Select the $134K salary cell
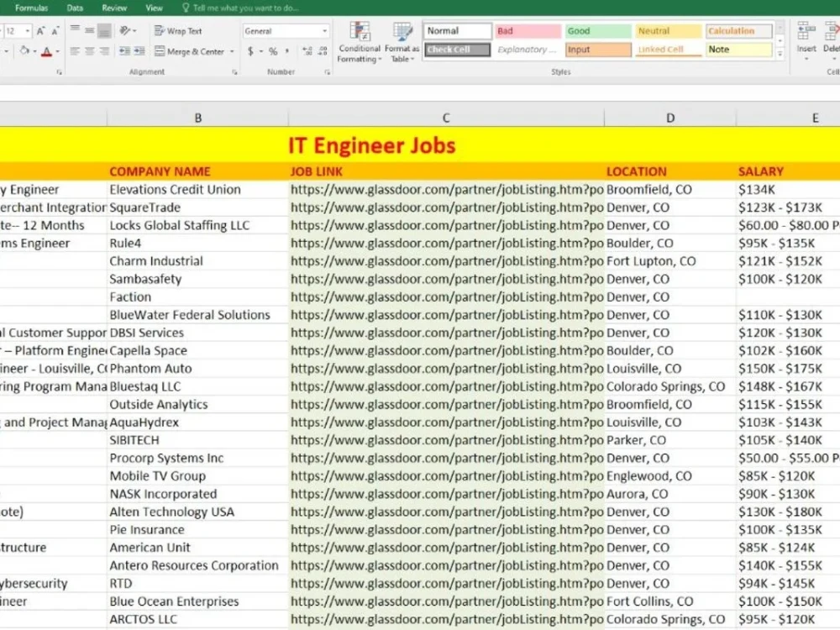 pyautogui.click(x=788, y=190)
